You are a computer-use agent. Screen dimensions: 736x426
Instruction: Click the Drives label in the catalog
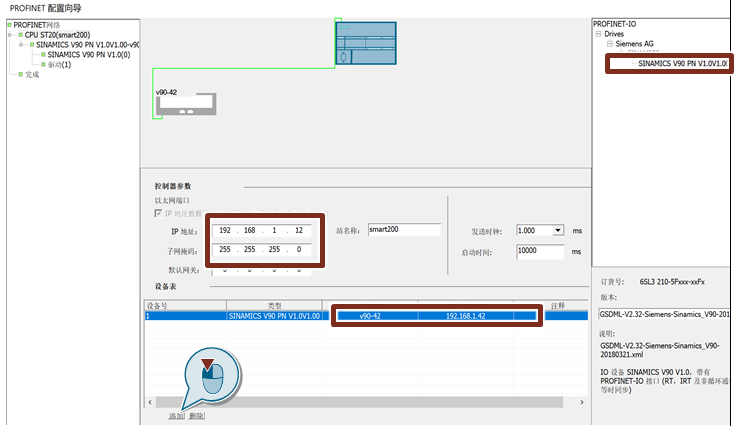614,34
